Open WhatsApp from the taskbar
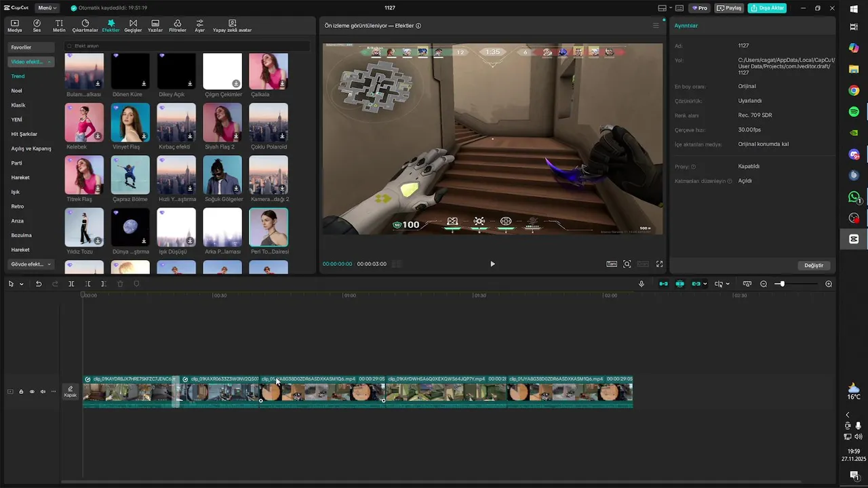 [x=854, y=197]
